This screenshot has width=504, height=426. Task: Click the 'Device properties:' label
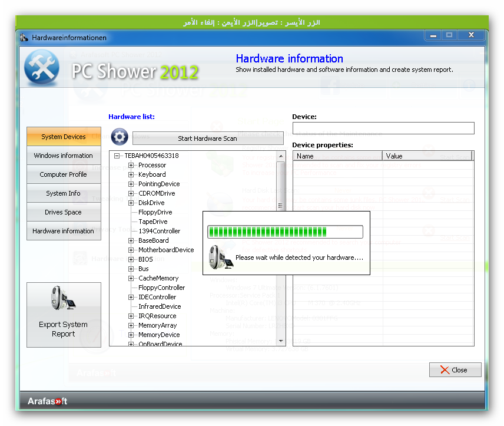[x=323, y=145]
